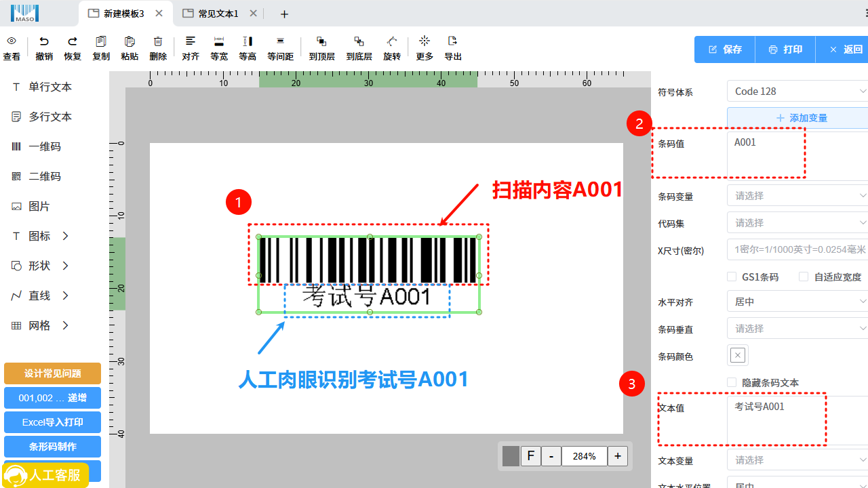Open the 水平对齐 居中 dropdown

[797, 302]
